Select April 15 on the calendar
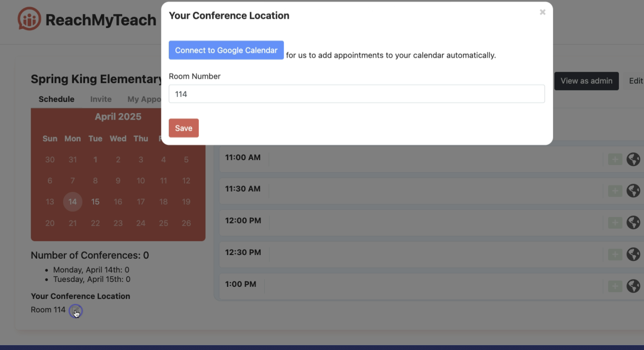Image resolution: width=644 pixels, height=350 pixels. [95, 202]
